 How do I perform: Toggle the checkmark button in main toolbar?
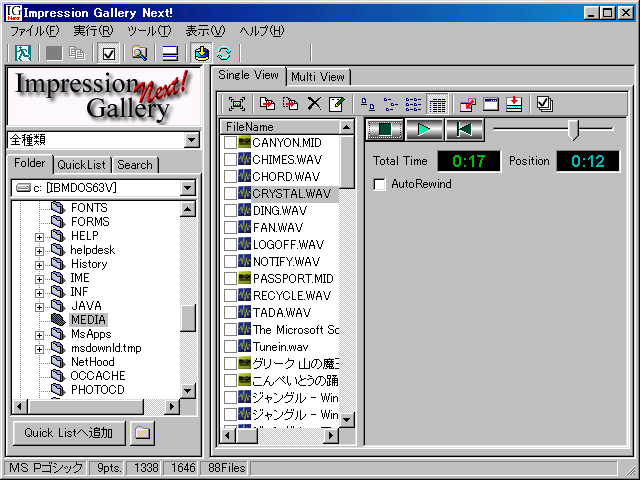109,53
